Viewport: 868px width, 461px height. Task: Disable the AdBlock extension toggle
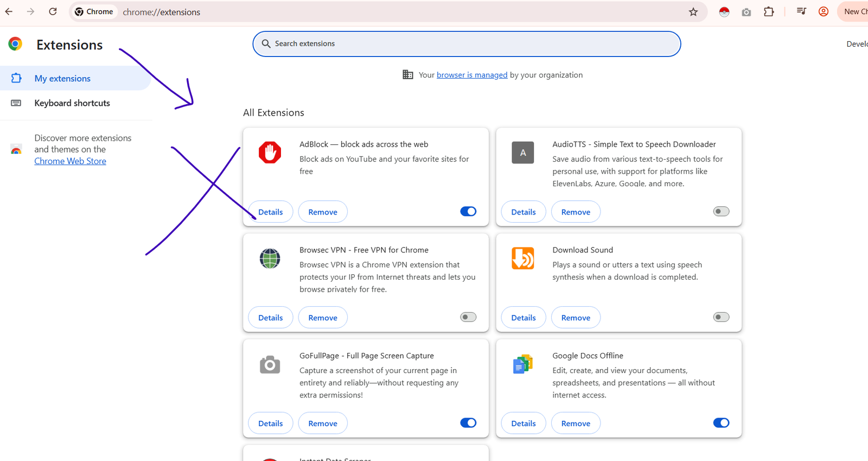[x=468, y=211]
